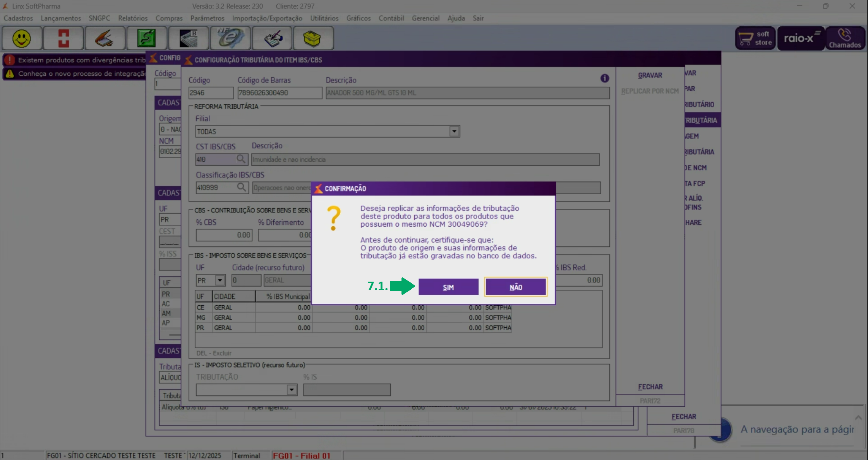This screenshot has width=868, height=460.
Task: Open the soft store shortcut
Action: click(x=755, y=38)
